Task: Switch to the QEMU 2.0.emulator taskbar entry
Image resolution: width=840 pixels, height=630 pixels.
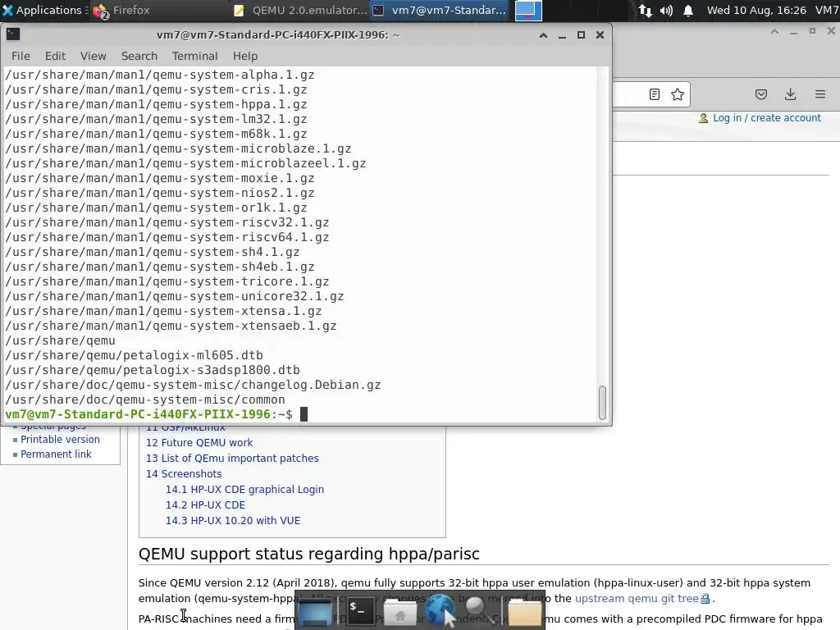Action: click(x=300, y=10)
